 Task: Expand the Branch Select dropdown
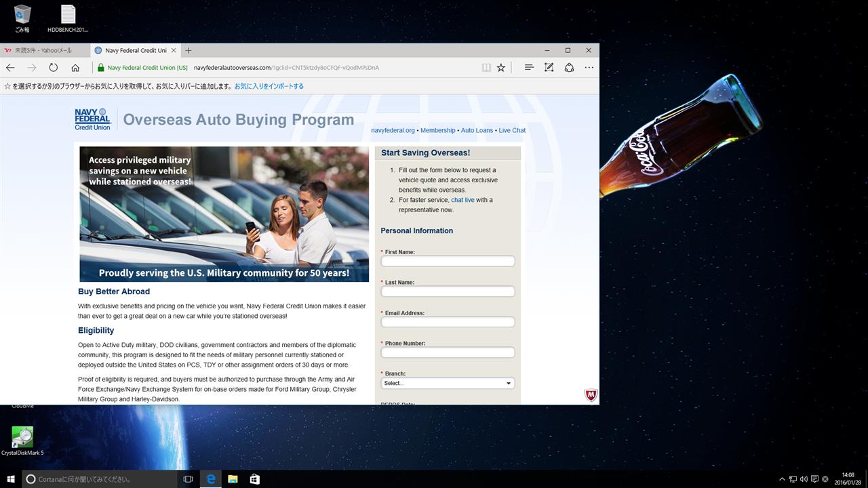(448, 383)
